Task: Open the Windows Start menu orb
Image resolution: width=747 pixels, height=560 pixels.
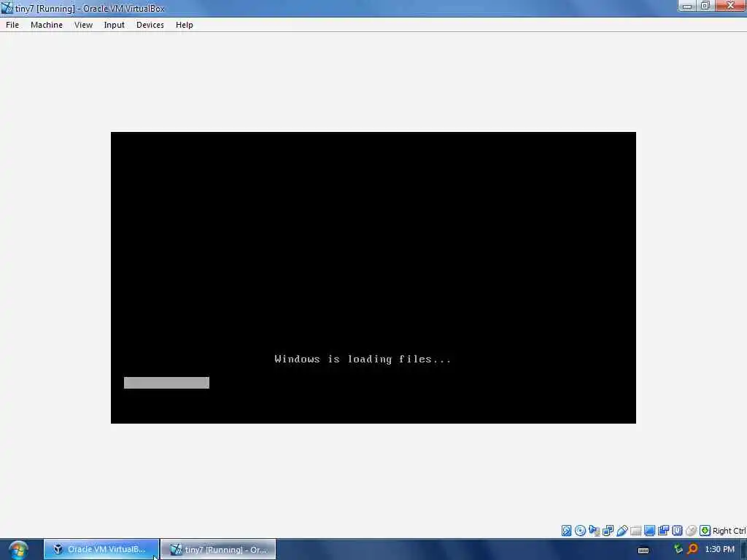Action: coord(18,550)
